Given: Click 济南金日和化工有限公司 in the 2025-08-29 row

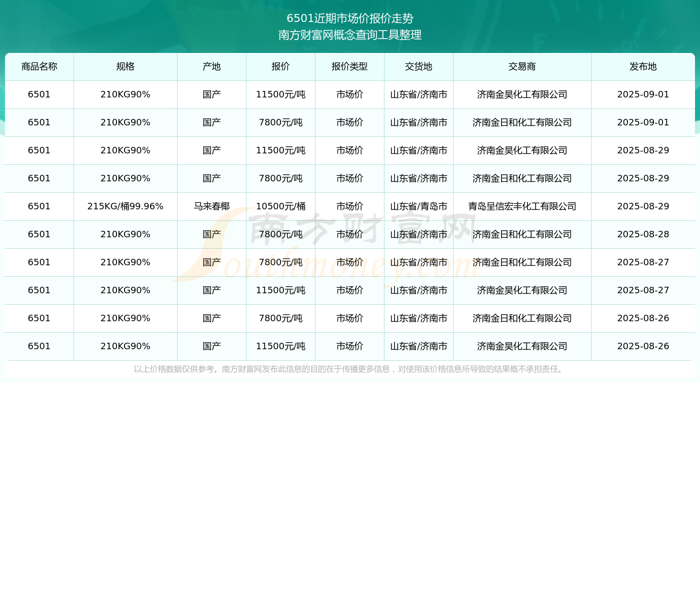Looking at the screenshot, I should click(522, 178).
